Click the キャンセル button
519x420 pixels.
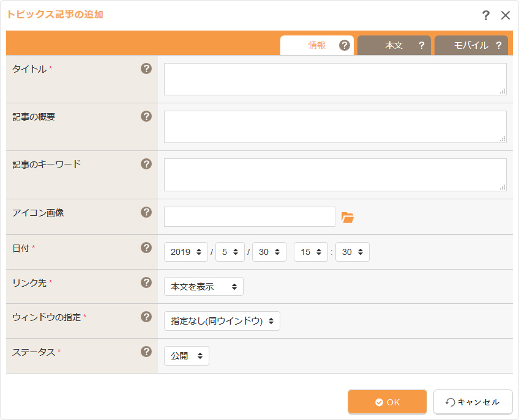[473, 402]
